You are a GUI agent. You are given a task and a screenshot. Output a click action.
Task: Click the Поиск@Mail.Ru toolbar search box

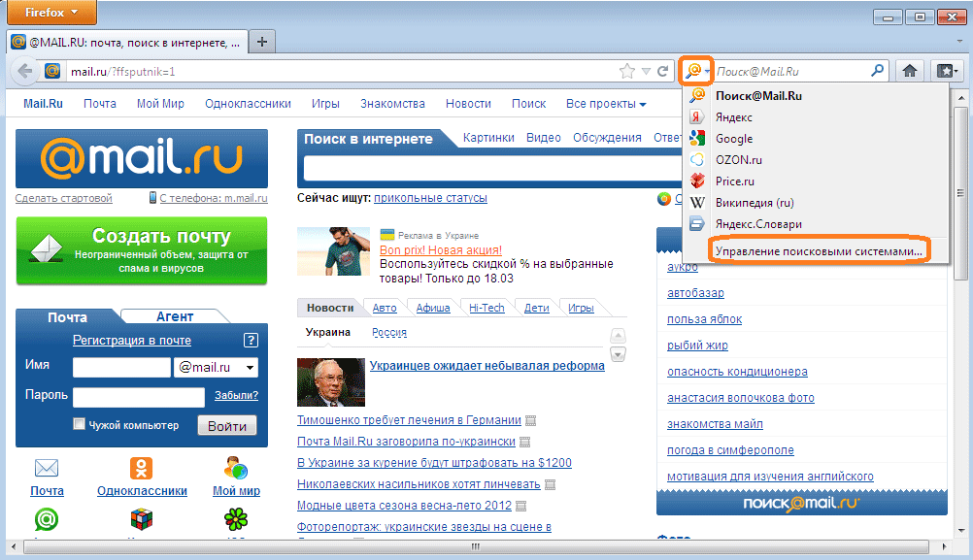(792, 71)
